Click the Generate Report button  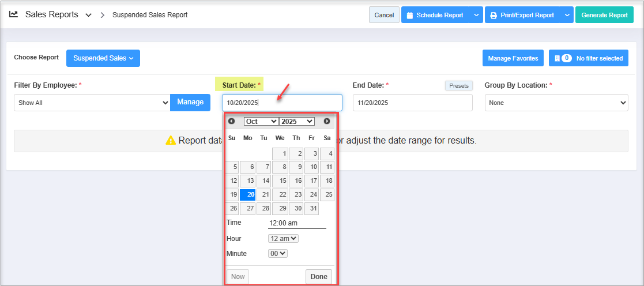point(604,15)
